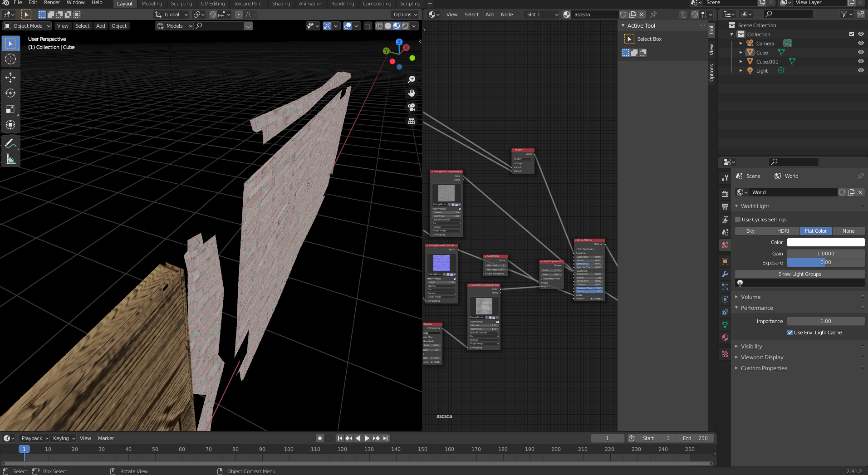868x475 pixels.
Task: Select the Measure tool
Action: [x=10, y=159]
